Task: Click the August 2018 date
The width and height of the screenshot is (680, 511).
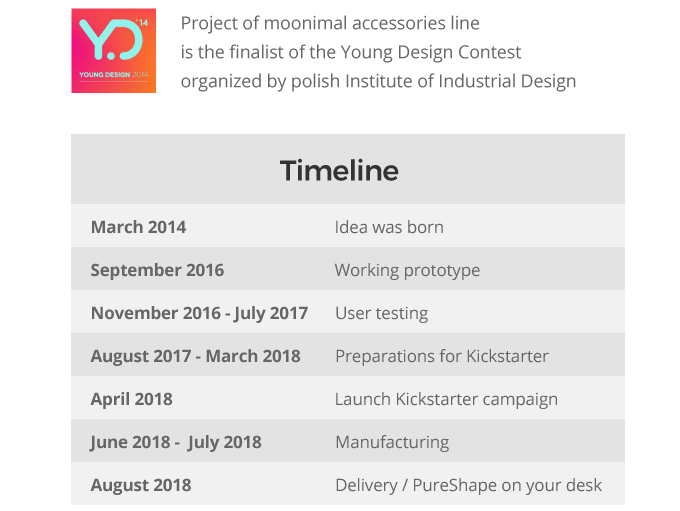Action: pos(141,485)
